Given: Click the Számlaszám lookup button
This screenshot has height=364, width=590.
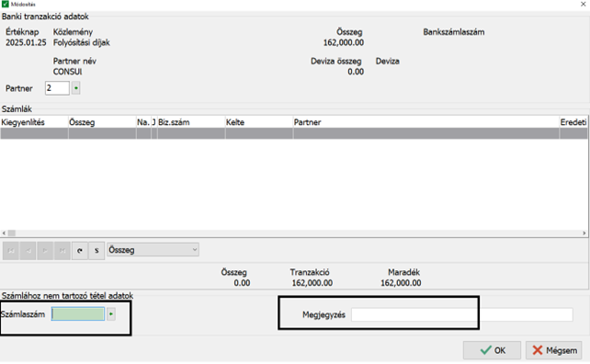Looking at the screenshot, I should pos(111,314).
